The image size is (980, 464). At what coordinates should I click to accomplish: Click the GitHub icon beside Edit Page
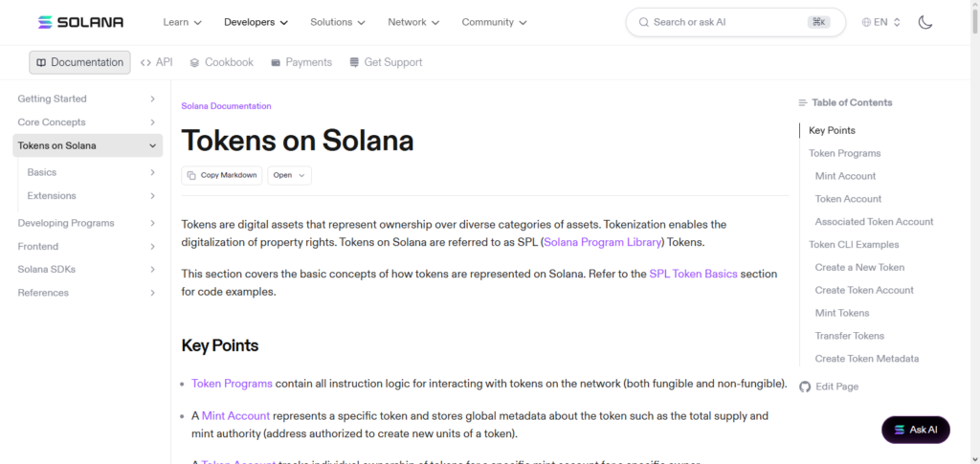pos(805,387)
